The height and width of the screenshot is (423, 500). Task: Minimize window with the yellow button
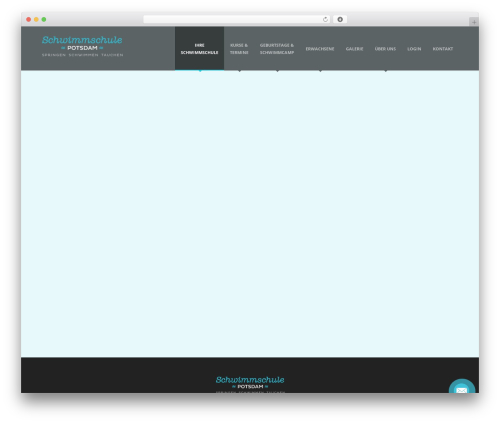(x=36, y=19)
